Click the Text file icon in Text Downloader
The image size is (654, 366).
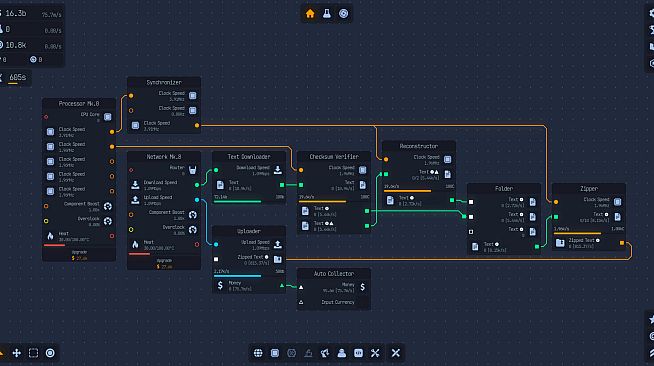[x=220, y=185]
